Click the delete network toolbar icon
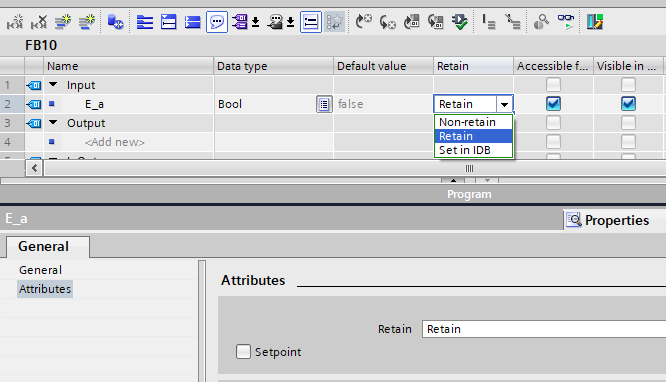The width and height of the screenshot is (666, 382). click(x=39, y=22)
